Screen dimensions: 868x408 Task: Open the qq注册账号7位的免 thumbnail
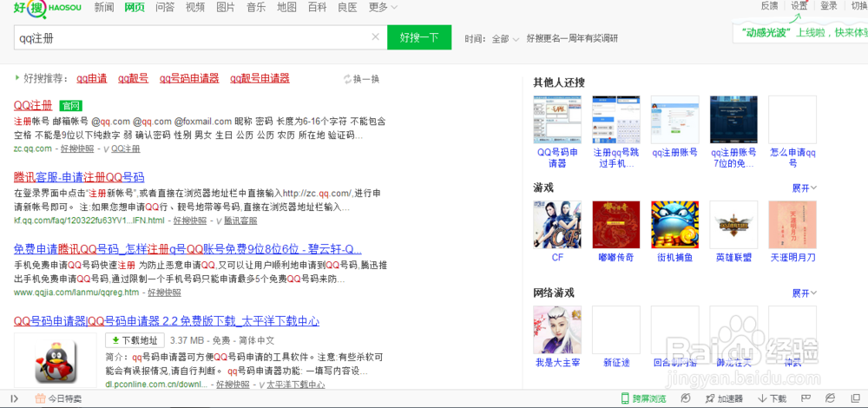(x=733, y=120)
